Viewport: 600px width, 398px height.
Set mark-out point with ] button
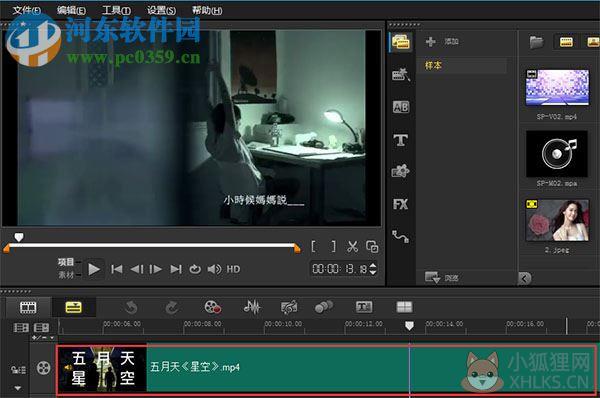click(x=333, y=247)
